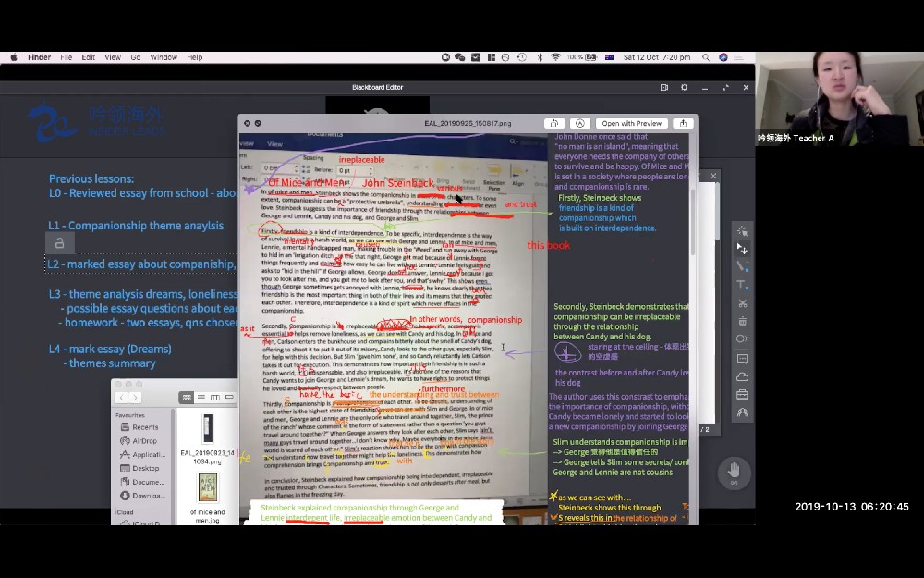Viewport: 924px width, 578px height.
Task: Open Desktop in Finder sidebar
Action: 146,468
